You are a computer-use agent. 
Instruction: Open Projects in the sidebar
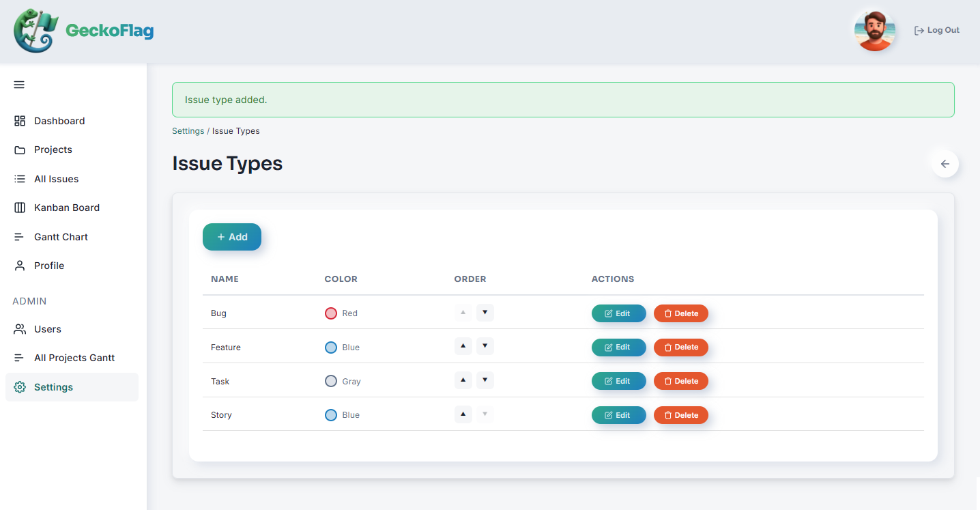click(72, 150)
